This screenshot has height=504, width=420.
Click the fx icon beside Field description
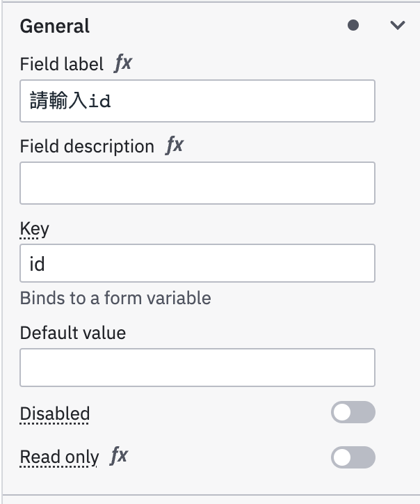click(174, 145)
